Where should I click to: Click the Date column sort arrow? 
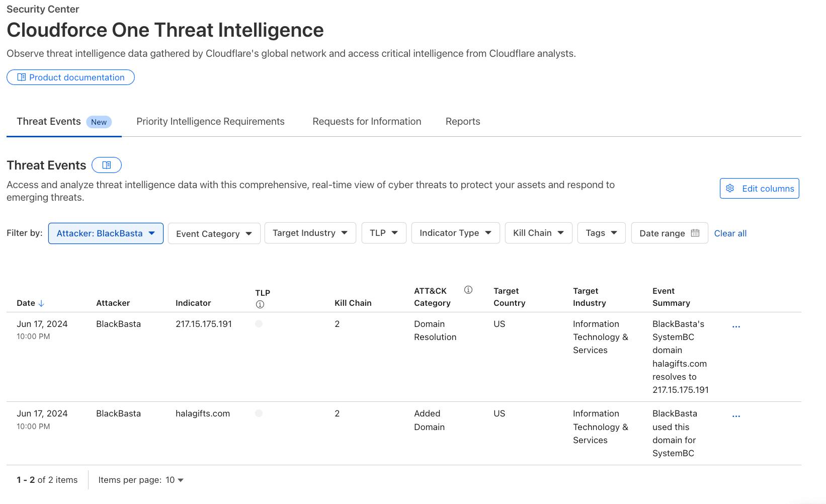(x=41, y=303)
